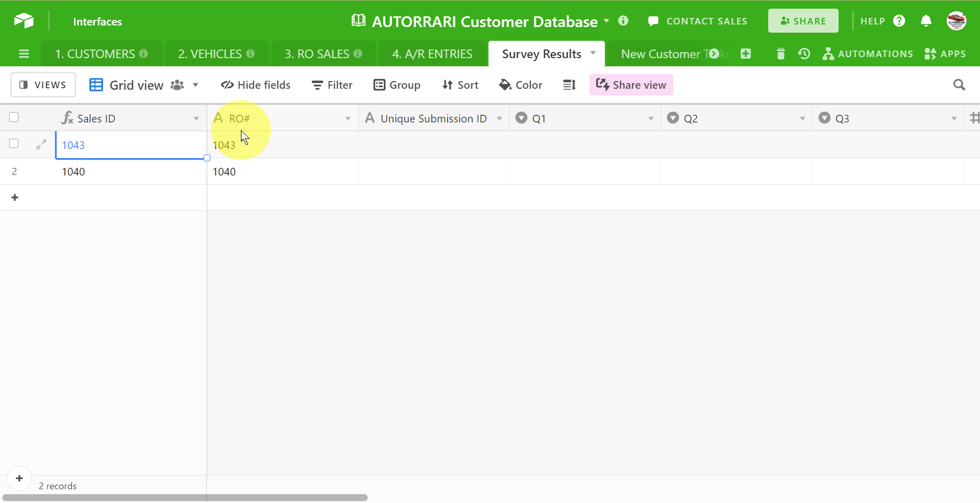Select the Sales ID cell 1040

pos(131,171)
